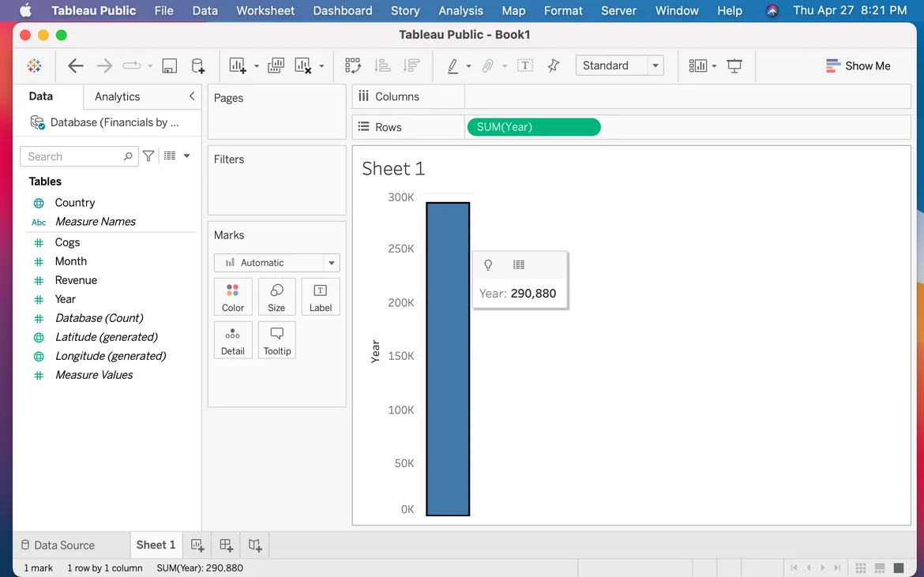Click the Duplicate Sheet toolbar icon
The image size is (924, 577).
276,66
